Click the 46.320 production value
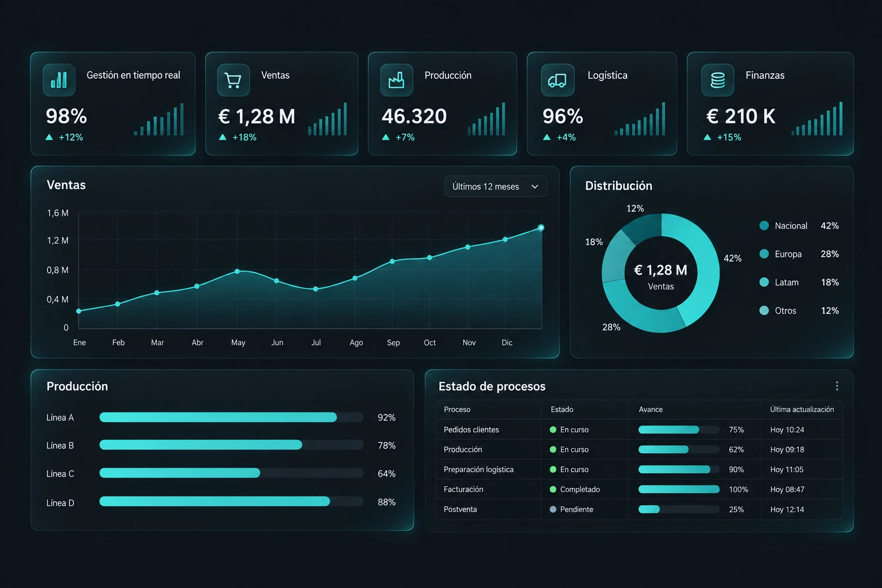 click(414, 117)
